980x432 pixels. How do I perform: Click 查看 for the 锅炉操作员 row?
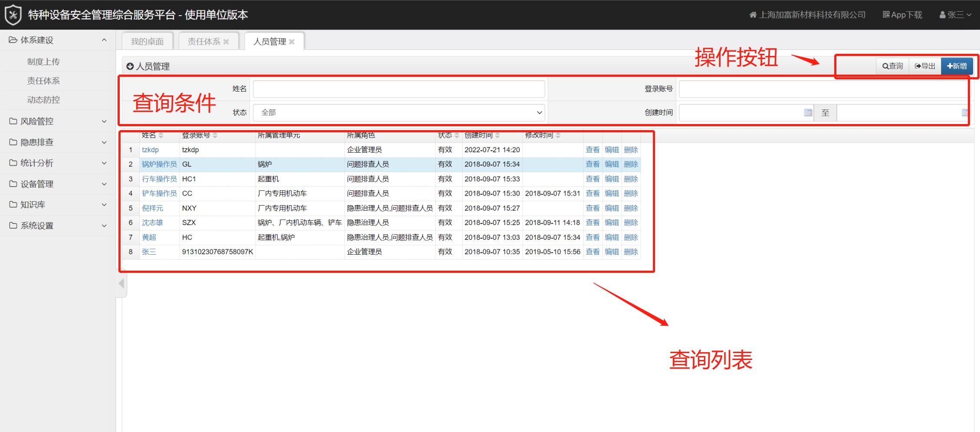[x=593, y=164]
